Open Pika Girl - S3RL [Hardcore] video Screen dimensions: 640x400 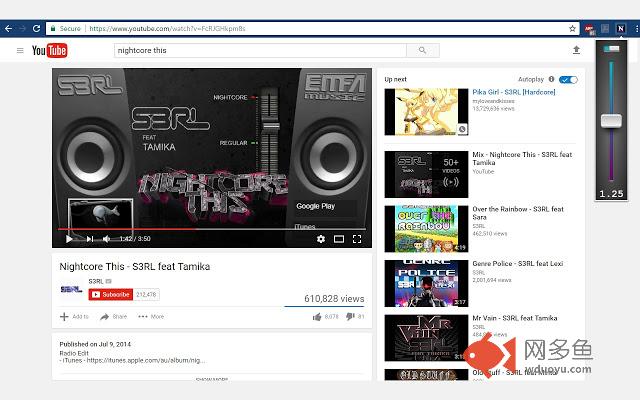click(514, 92)
